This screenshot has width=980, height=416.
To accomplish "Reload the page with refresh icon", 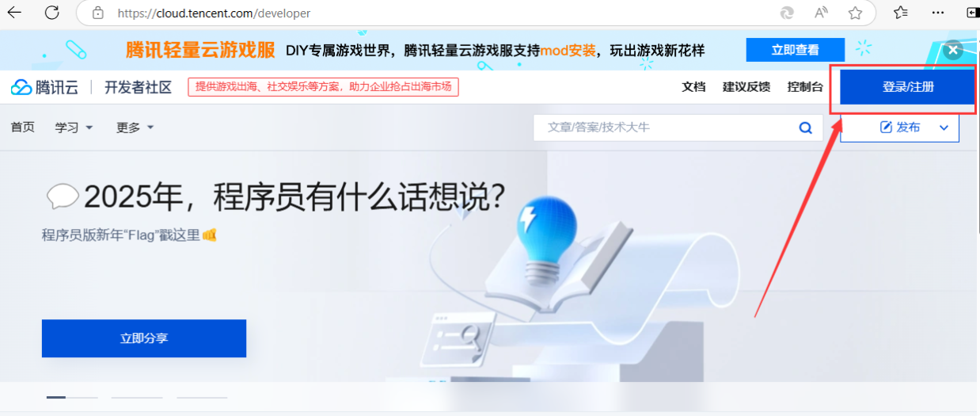I will pyautogui.click(x=52, y=12).
